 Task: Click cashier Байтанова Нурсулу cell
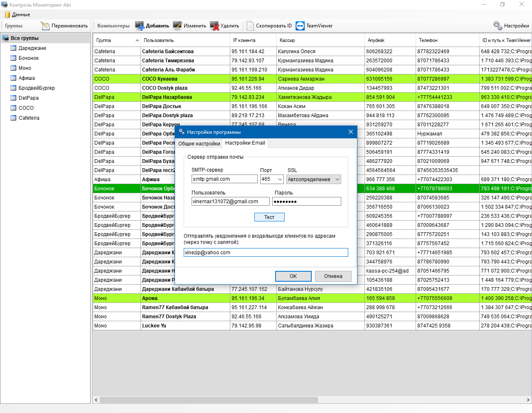[321, 289]
